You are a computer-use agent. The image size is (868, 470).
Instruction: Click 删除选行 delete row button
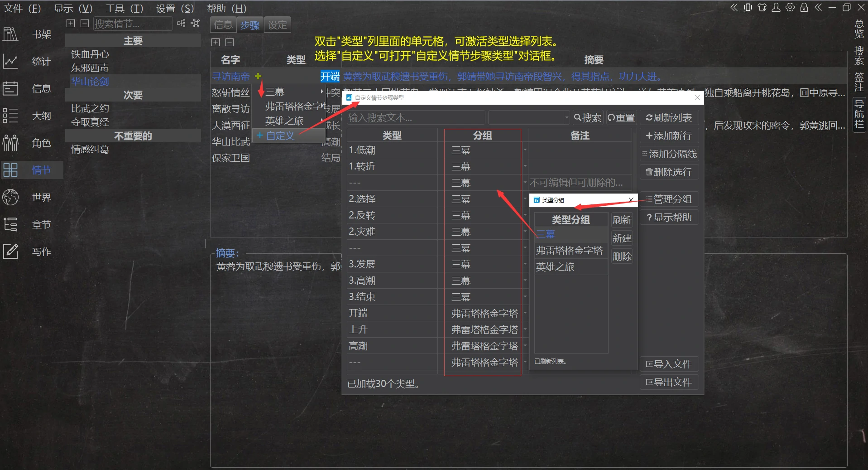click(x=669, y=172)
